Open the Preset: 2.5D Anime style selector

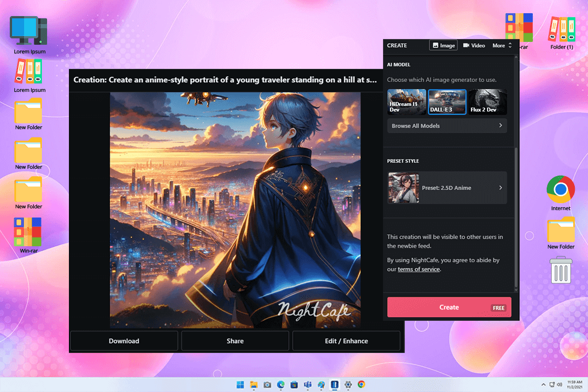(447, 188)
